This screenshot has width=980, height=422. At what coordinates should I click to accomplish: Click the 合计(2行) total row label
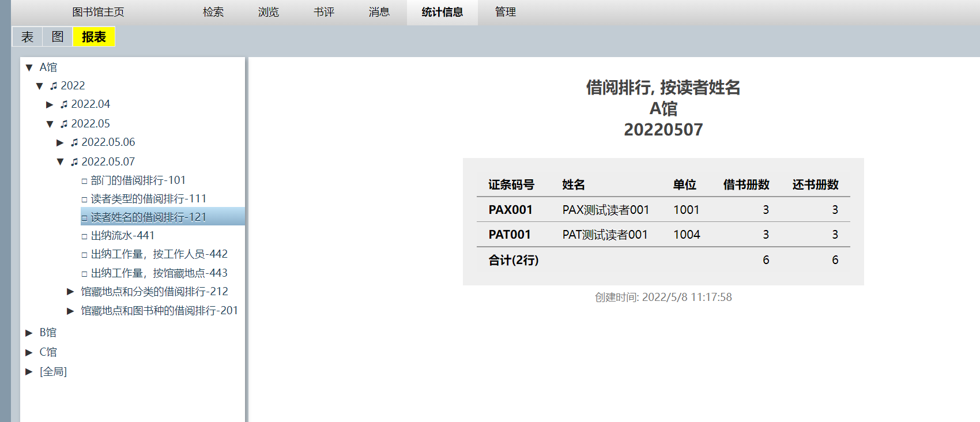[514, 260]
